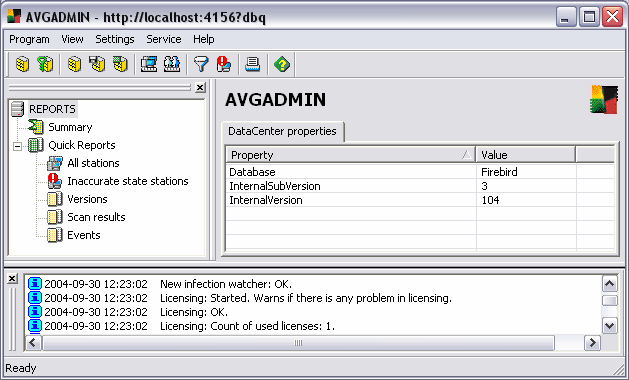This screenshot has height=380, width=629.
Task: Select REPORTS root tree item
Action: tap(52, 109)
